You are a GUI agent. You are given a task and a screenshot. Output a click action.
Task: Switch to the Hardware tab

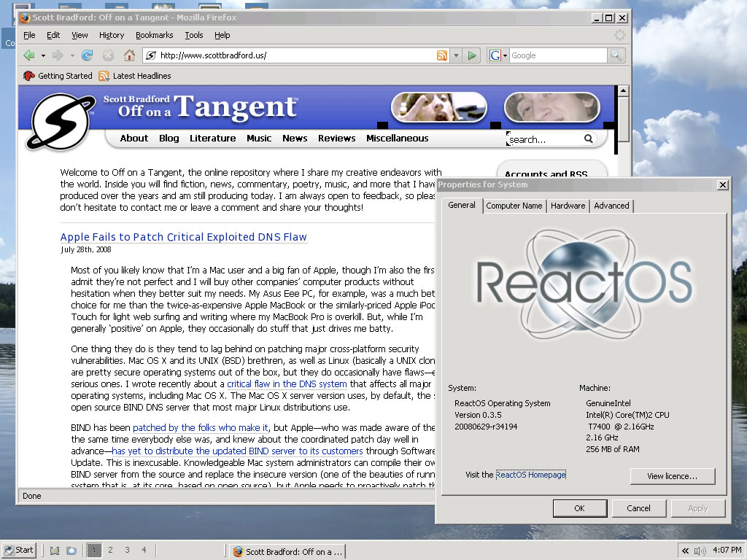[568, 206]
